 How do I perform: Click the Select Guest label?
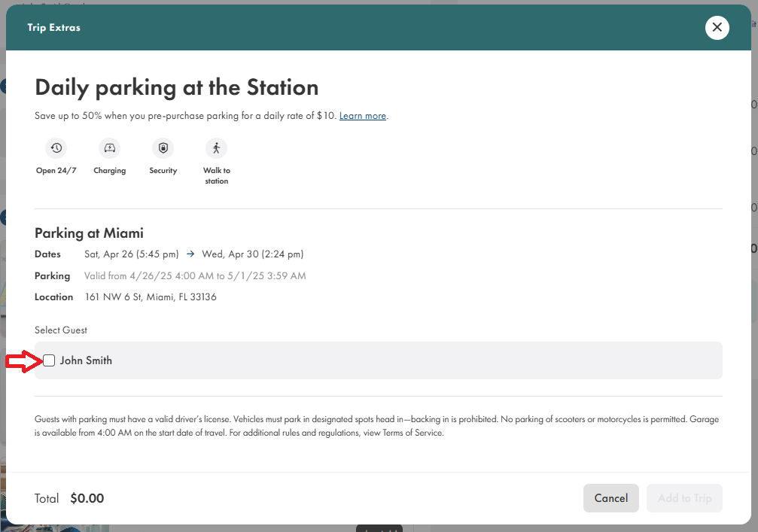coord(61,330)
